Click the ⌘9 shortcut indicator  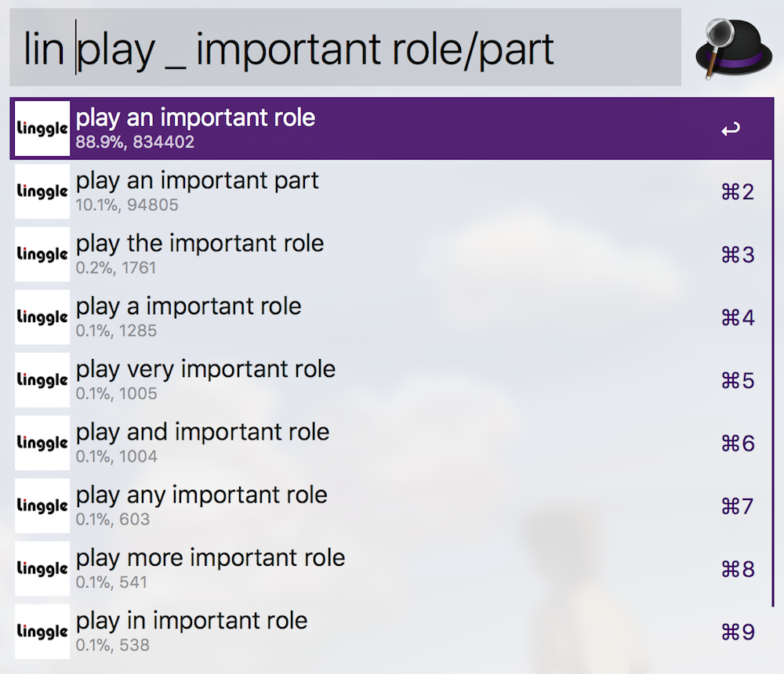click(x=737, y=632)
